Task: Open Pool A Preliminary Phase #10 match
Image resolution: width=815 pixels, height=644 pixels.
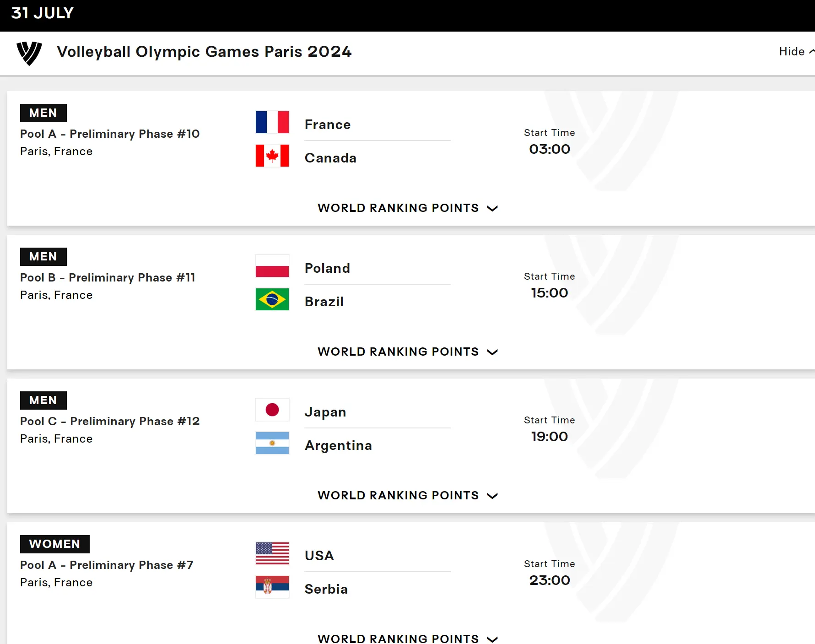Action: [x=110, y=134]
